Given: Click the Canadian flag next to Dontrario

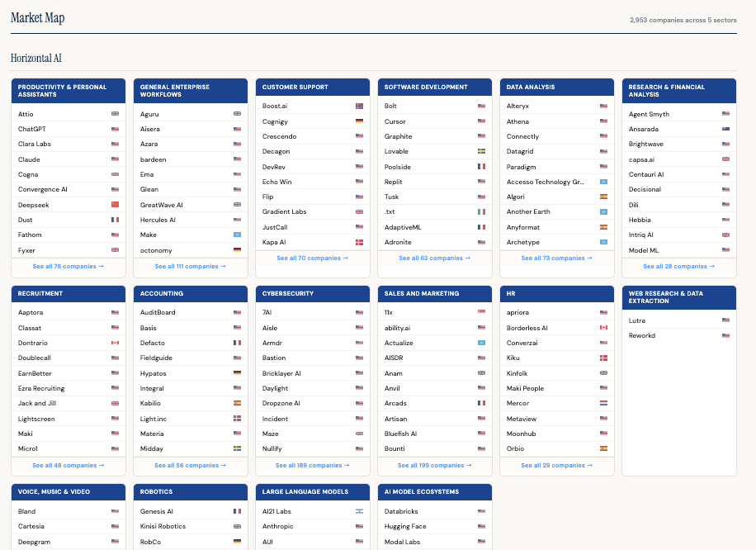Looking at the screenshot, I should coord(115,343).
